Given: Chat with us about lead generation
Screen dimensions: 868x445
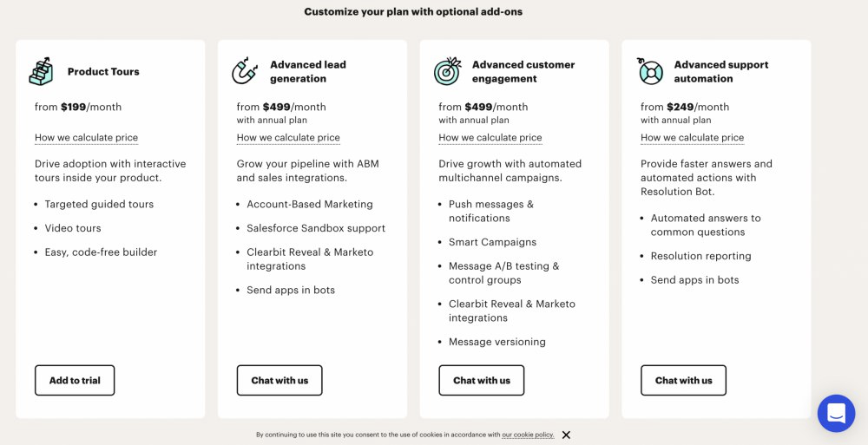Looking at the screenshot, I should click(x=279, y=380).
